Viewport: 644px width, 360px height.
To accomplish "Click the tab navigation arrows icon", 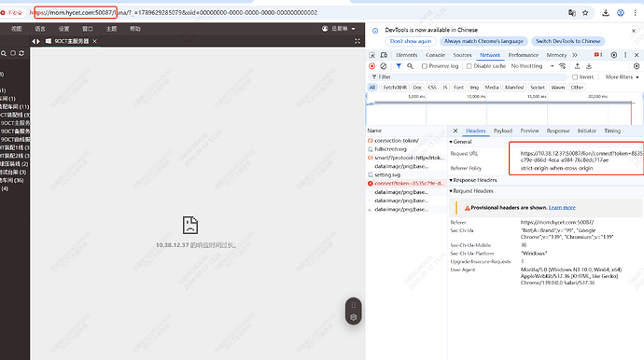I will 36,41.
